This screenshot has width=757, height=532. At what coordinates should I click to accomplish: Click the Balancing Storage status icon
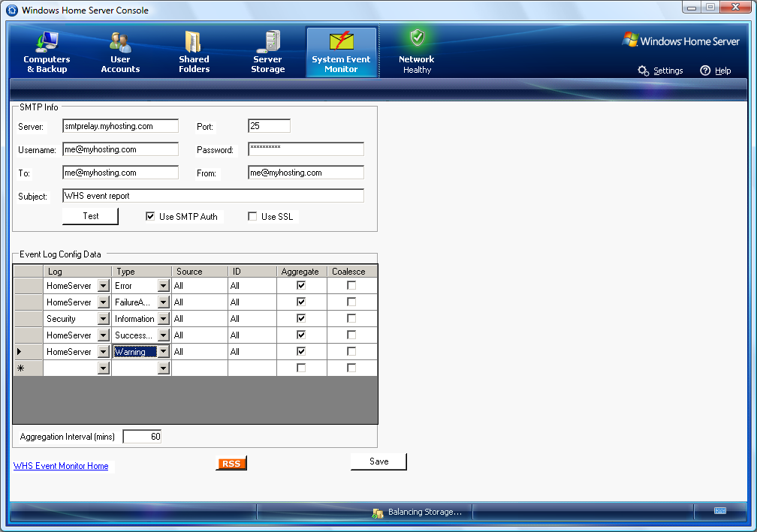(378, 513)
